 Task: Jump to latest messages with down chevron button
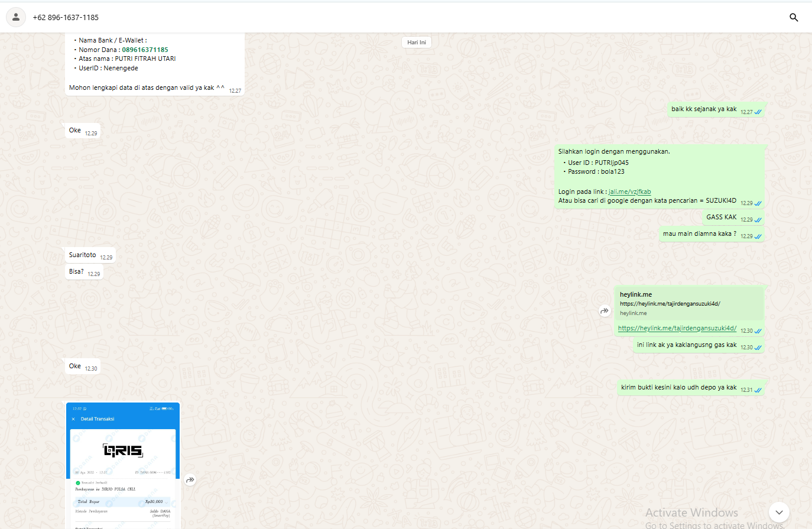pos(779,512)
